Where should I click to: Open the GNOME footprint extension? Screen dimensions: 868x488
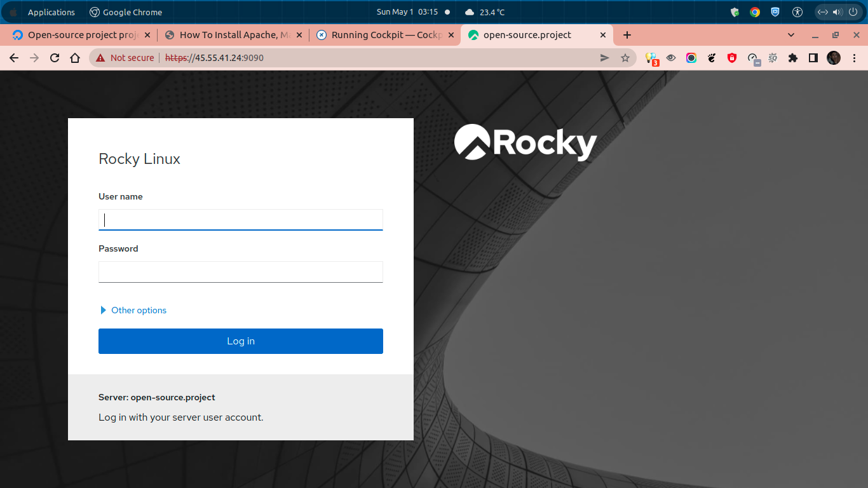pyautogui.click(x=712, y=58)
